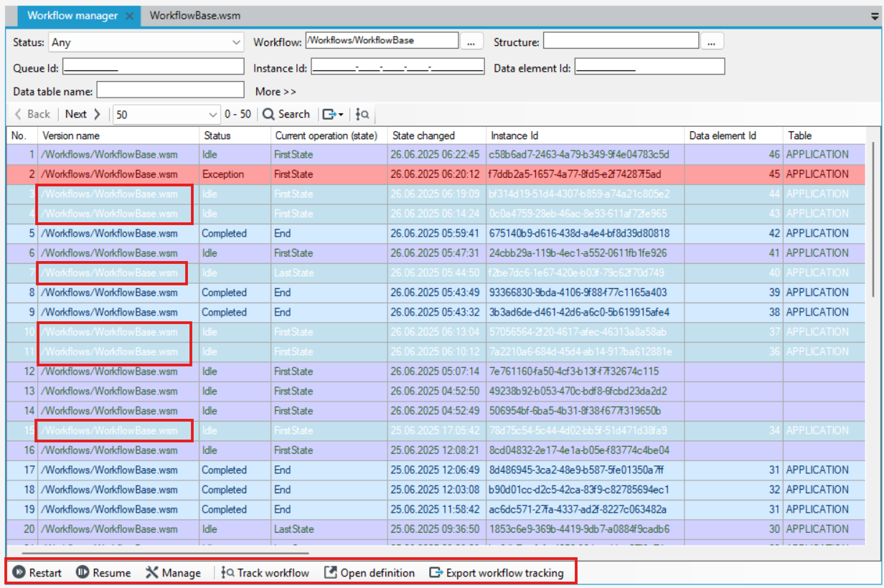This screenshot has height=588, width=884.
Task: Select the cell 25.06.2025 12:08:21
Action: coord(435,450)
